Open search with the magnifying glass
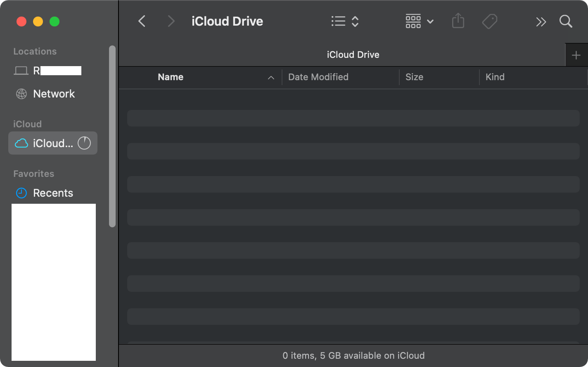The width and height of the screenshot is (588, 367). (x=566, y=21)
